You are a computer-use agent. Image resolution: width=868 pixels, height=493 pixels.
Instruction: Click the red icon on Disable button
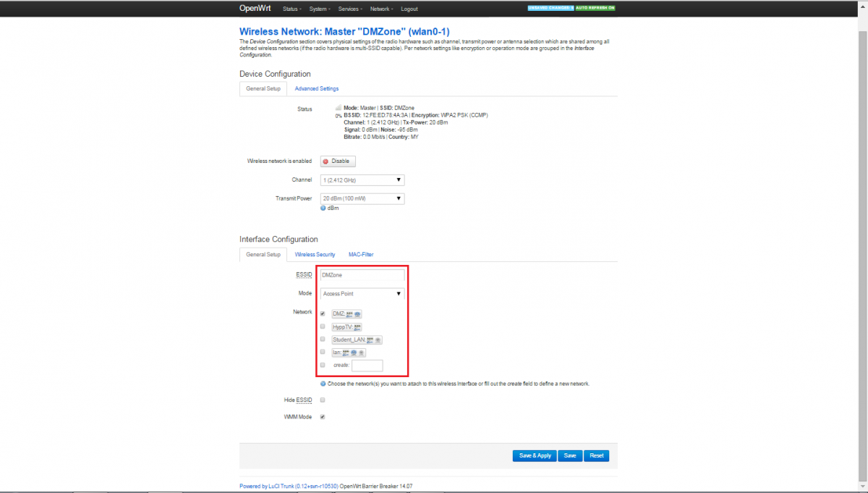click(x=325, y=161)
